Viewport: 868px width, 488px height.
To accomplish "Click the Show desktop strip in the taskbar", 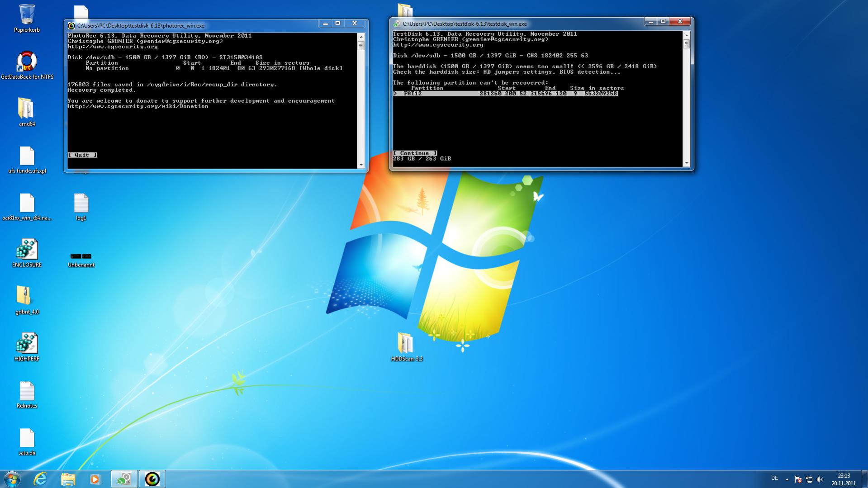I will coord(864,479).
